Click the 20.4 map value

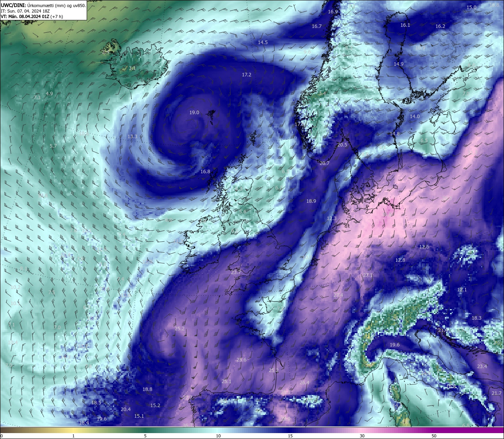point(126,409)
